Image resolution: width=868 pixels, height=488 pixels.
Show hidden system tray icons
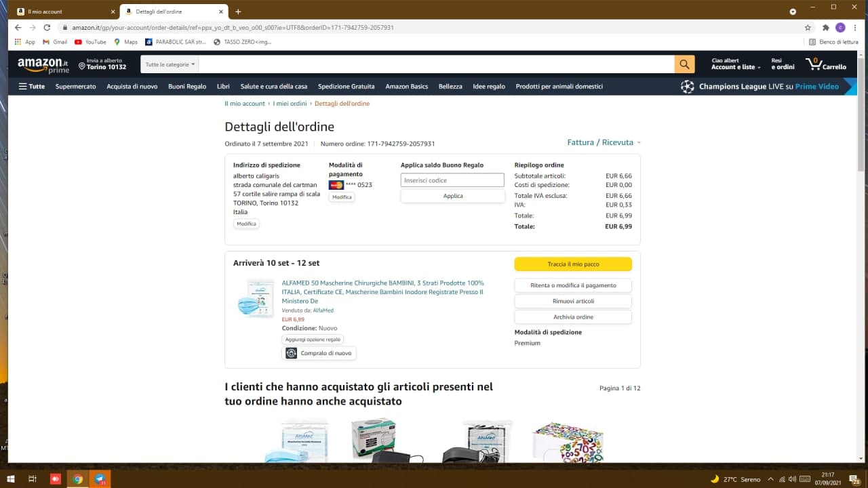771,479
